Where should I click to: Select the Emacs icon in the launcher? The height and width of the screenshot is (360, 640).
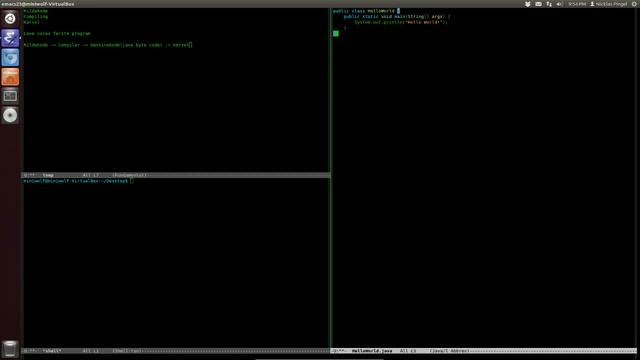[x=10, y=38]
